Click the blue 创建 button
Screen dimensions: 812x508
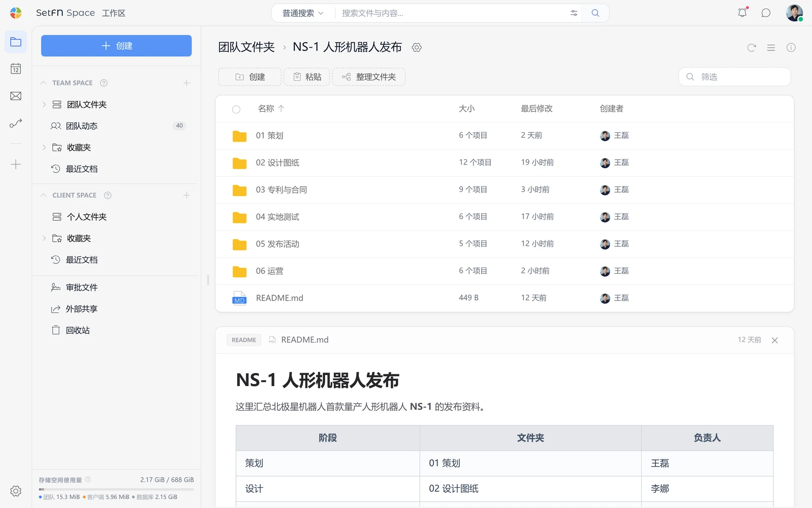(116, 46)
